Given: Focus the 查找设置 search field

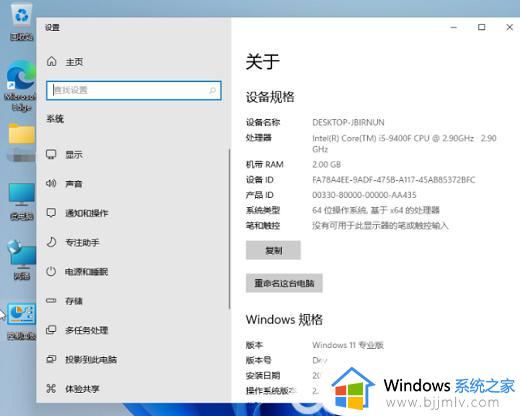Looking at the screenshot, I should click(x=134, y=90).
